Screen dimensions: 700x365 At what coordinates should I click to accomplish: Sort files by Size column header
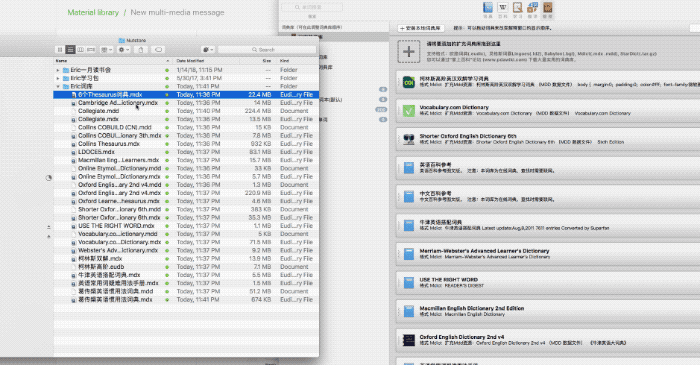click(267, 61)
